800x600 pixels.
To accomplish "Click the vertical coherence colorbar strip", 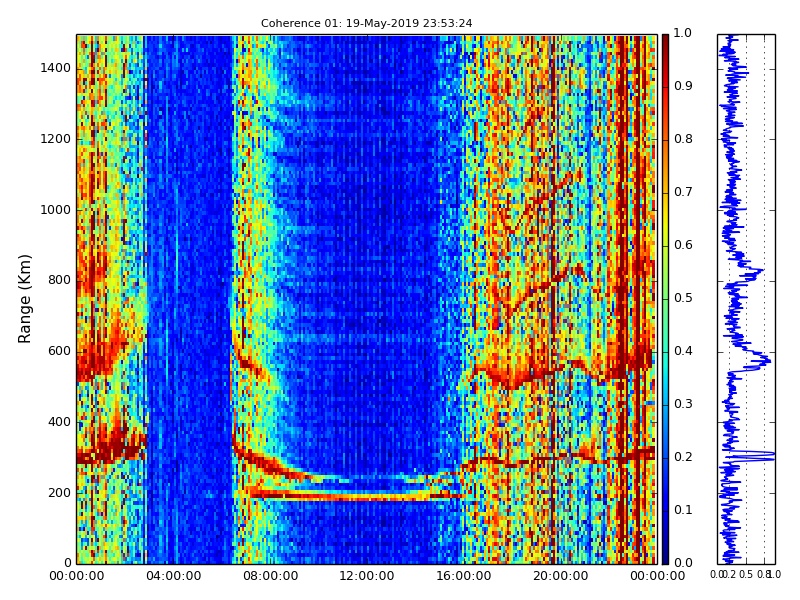I will coord(665,299).
